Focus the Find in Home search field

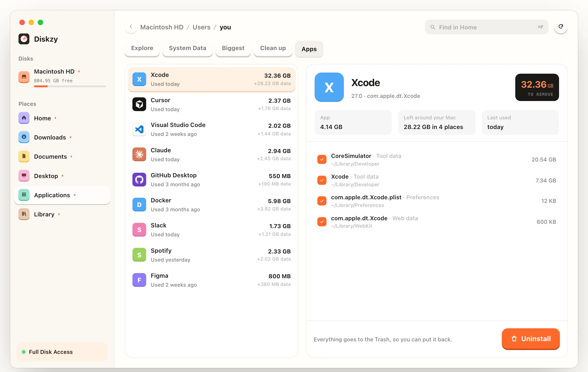[x=486, y=27]
